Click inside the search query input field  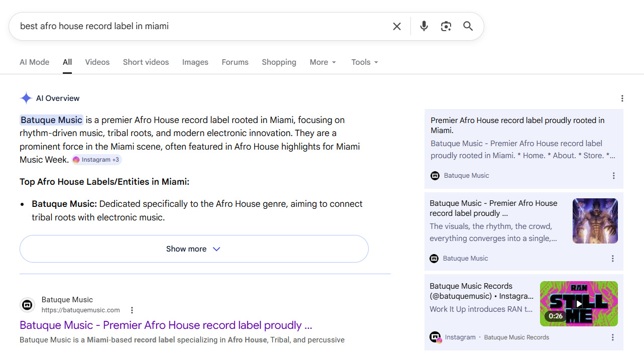click(201, 26)
